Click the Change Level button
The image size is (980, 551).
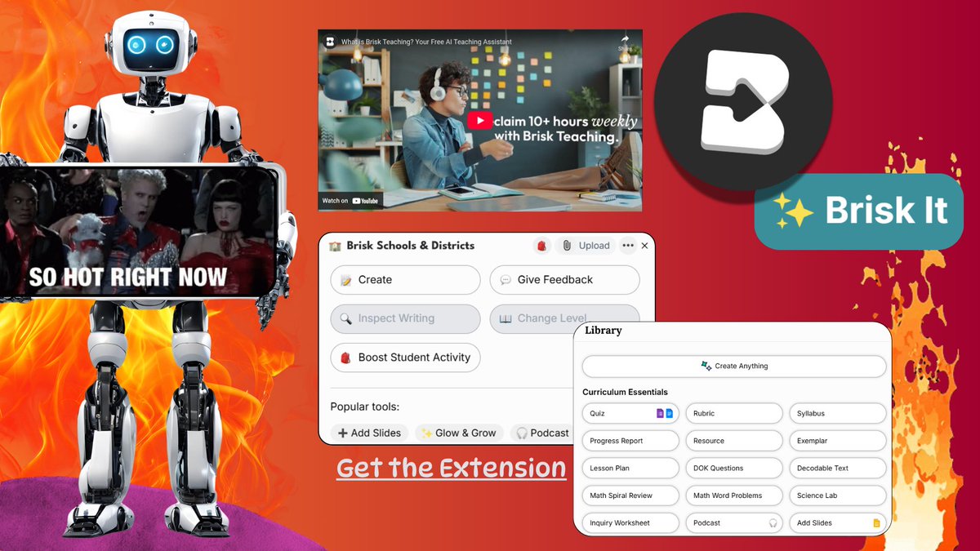tap(564, 318)
